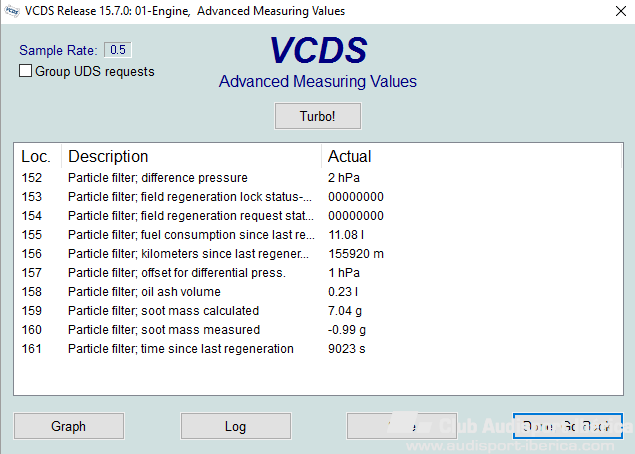635x454 pixels.
Task: Select row 157 offset for differential press.
Action: [318, 273]
